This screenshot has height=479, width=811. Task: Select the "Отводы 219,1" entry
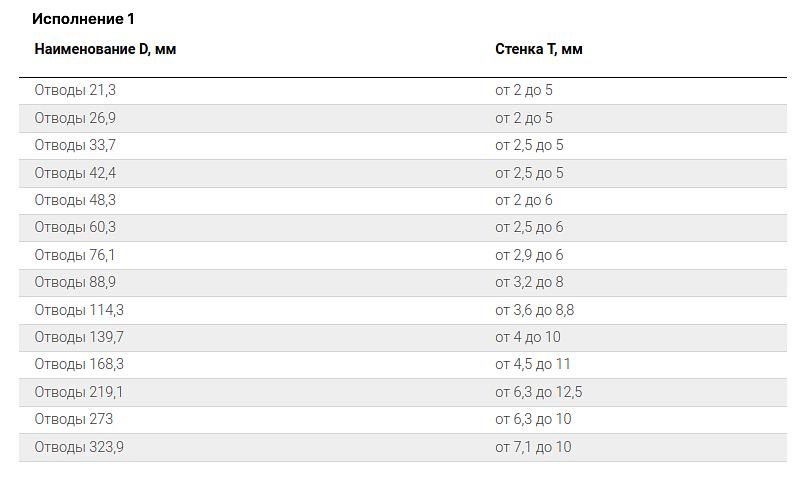pos(79,392)
